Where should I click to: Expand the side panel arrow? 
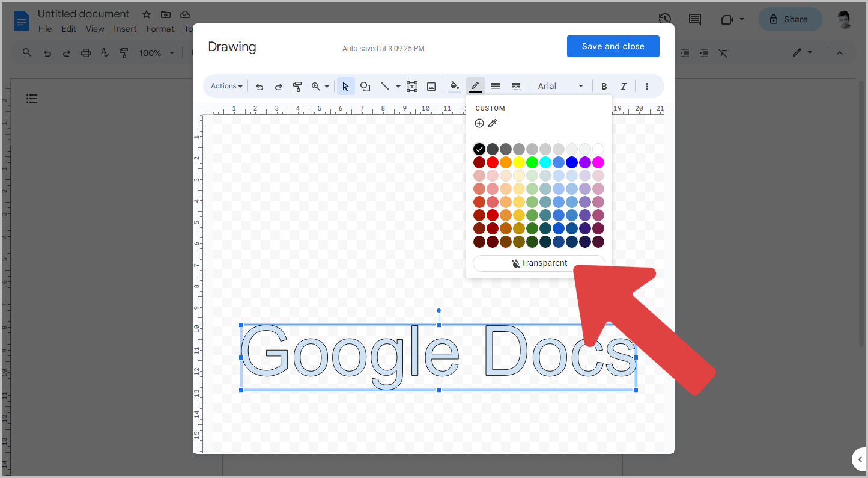pos(860,459)
